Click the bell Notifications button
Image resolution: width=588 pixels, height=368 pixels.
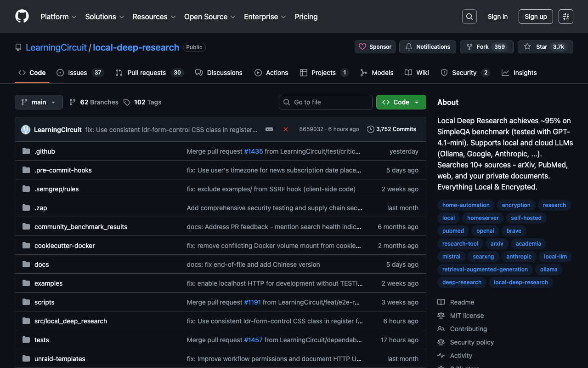[427, 47]
